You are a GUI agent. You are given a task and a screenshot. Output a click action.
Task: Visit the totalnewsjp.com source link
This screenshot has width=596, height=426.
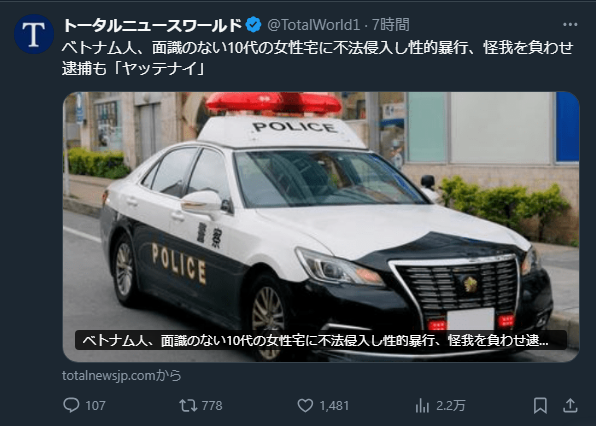pos(122,375)
